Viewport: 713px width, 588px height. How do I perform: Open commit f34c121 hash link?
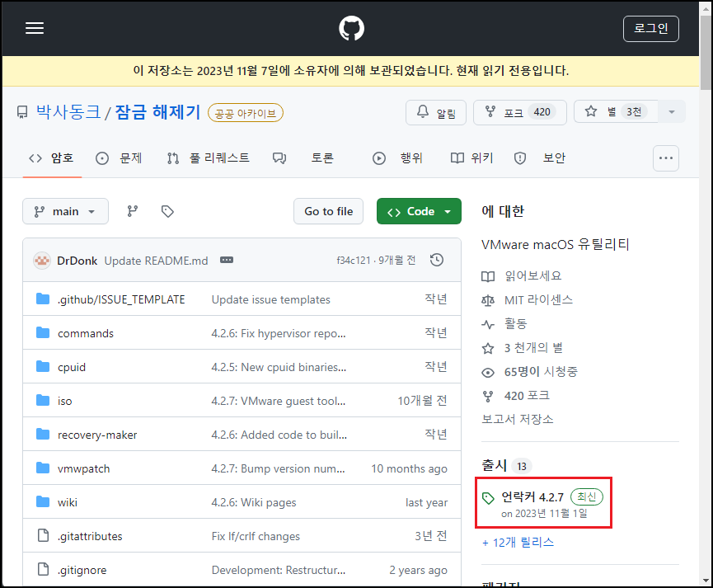point(354,261)
